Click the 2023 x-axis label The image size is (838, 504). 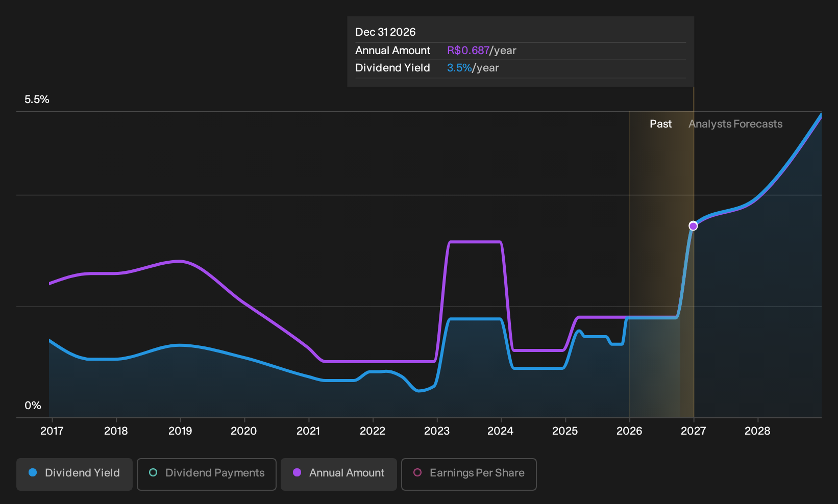(437, 431)
